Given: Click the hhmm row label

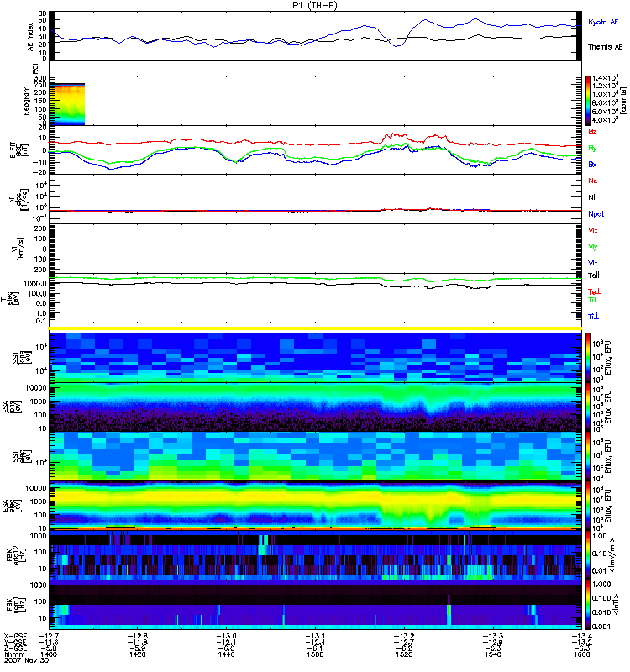Looking at the screenshot, I should tap(13, 654).
